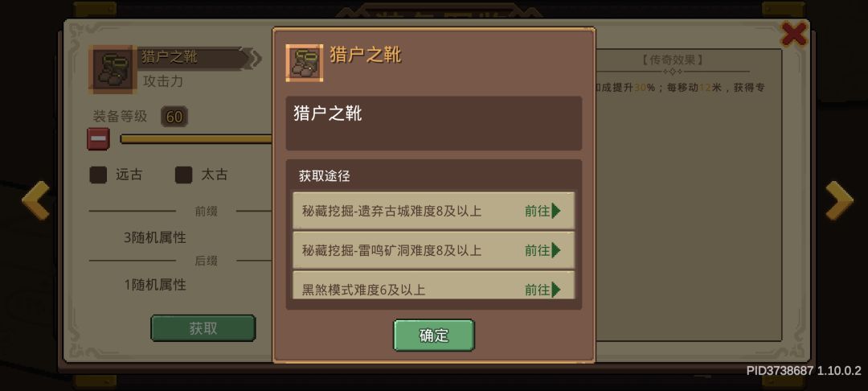The width and height of the screenshot is (868, 391).
Task: Decrease equipment level with red minus button
Action: click(98, 139)
